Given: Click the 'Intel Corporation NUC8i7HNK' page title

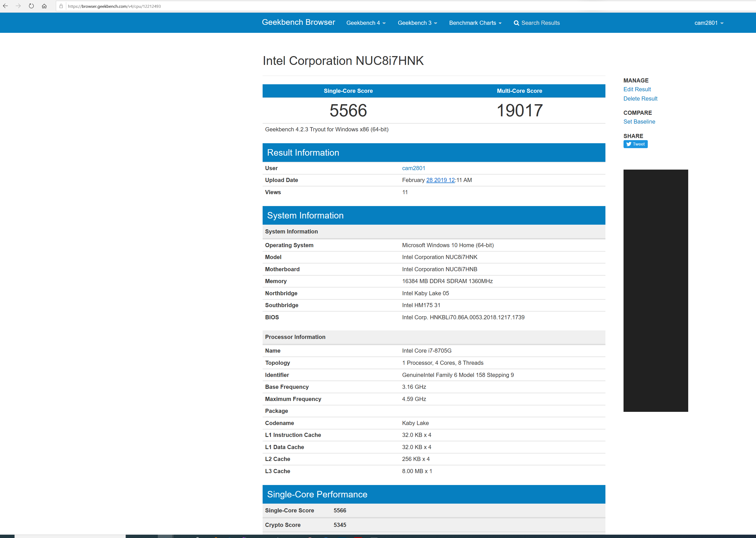Looking at the screenshot, I should [x=343, y=60].
